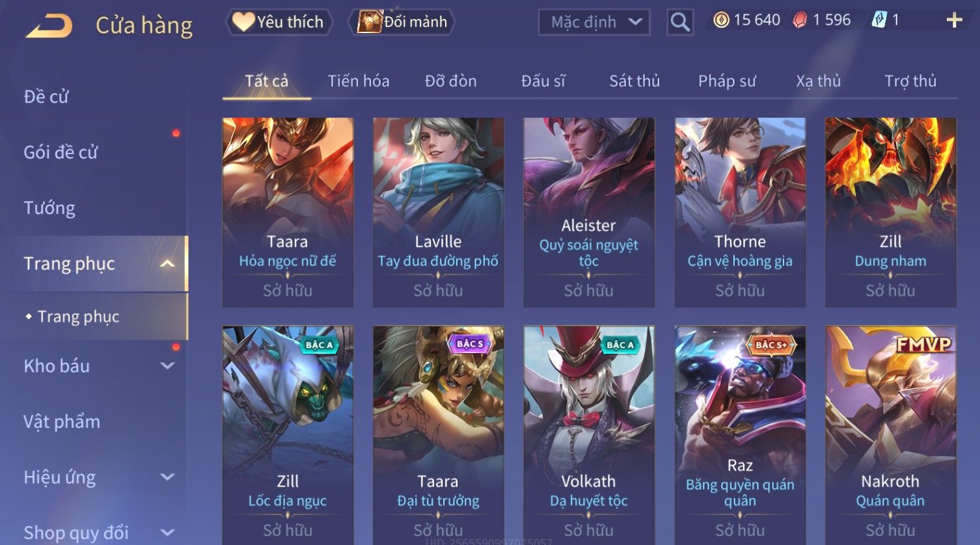Expand the Kho báu sidebar section
This screenshot has width=980, height=545.
point(167,366)
